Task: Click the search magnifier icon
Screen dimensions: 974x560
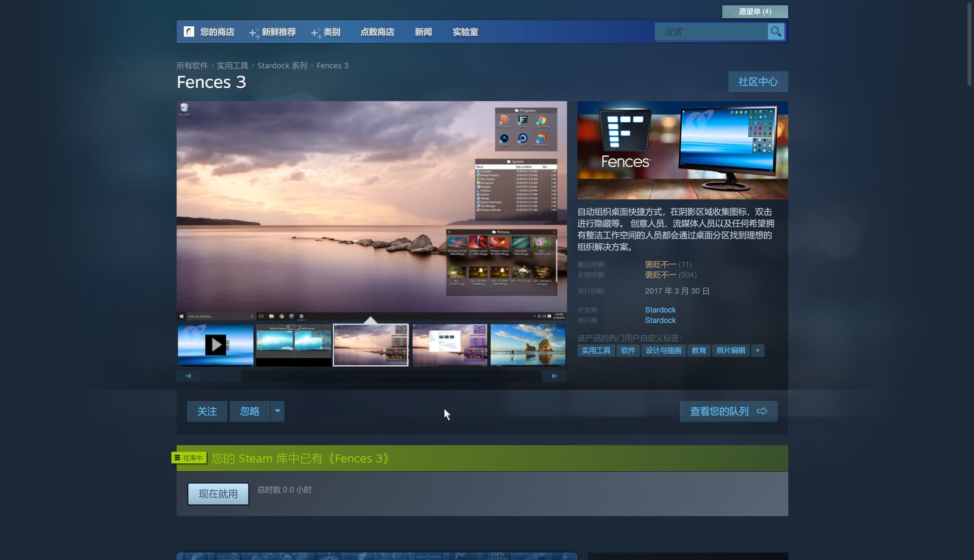Action: pos(776,32)
